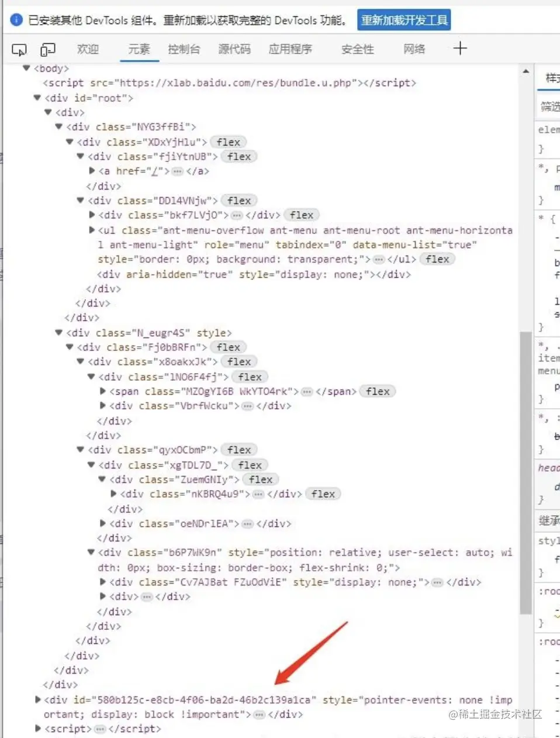Expand ellipsis inside VbrfWcku div
Viewport: 560px width, 738px height.
pos(248,406)
